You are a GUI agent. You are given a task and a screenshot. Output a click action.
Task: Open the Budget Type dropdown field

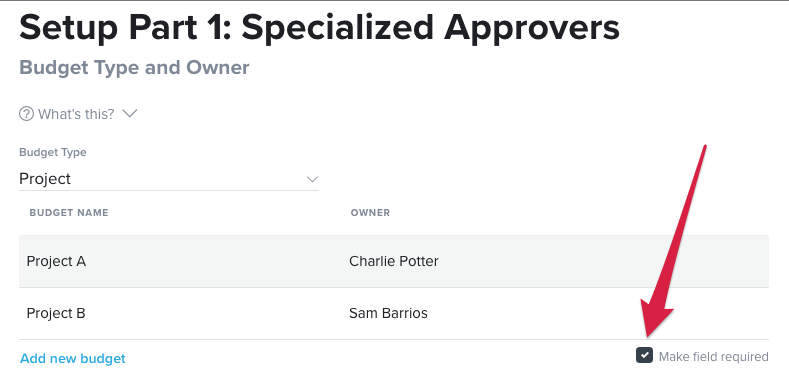coord(169,179)
